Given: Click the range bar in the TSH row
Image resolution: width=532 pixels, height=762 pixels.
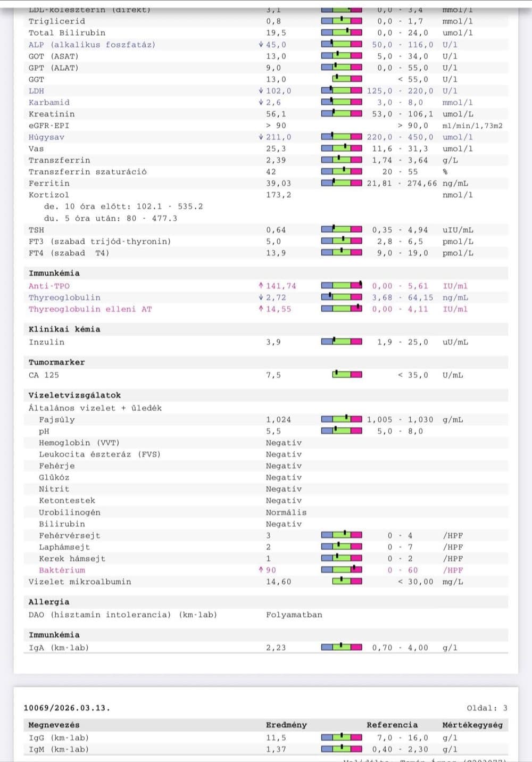Looking at the screenshot, I should (342, 230).
